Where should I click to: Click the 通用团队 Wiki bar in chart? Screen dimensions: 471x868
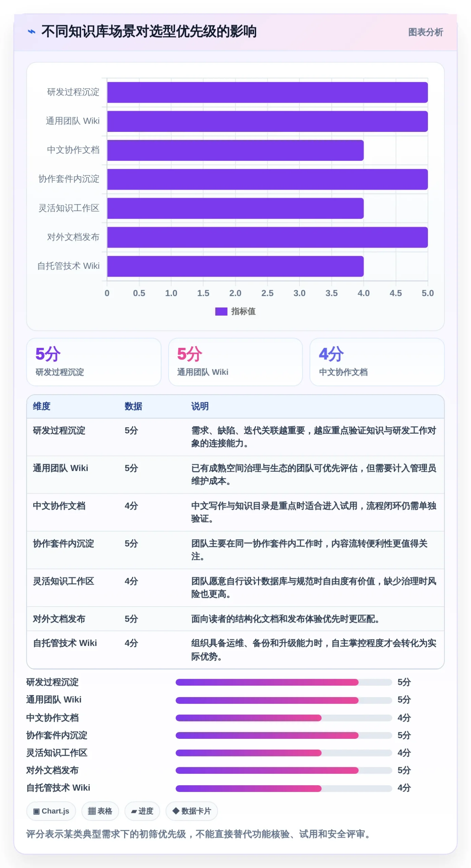tap(267, 121)
